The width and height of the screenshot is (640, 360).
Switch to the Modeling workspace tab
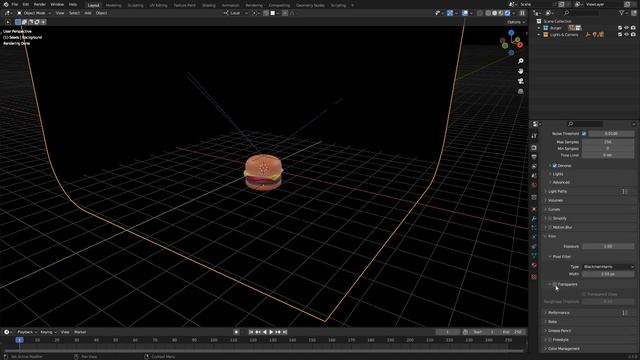[113, 5]
